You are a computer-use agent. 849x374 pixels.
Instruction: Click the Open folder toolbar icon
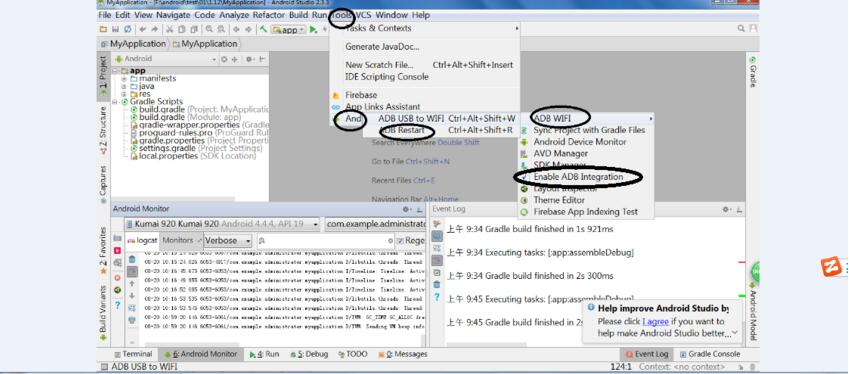tap(103, 29)
